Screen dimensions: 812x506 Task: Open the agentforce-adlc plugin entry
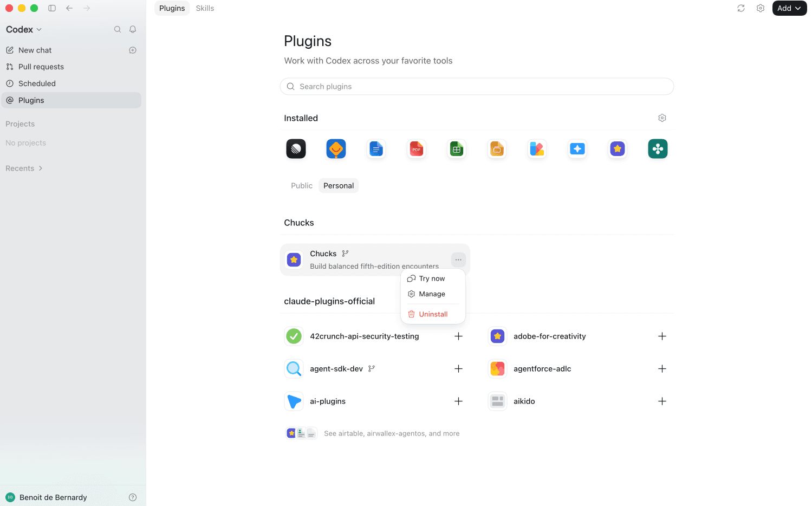point(542,369)
